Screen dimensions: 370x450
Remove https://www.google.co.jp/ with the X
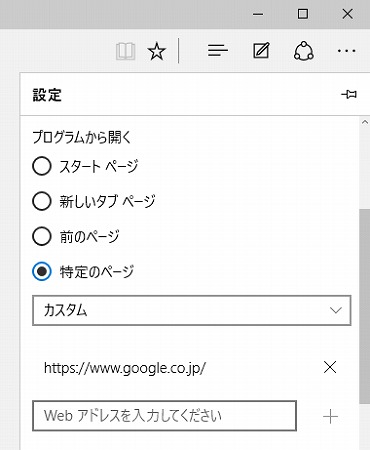(330, 367)
